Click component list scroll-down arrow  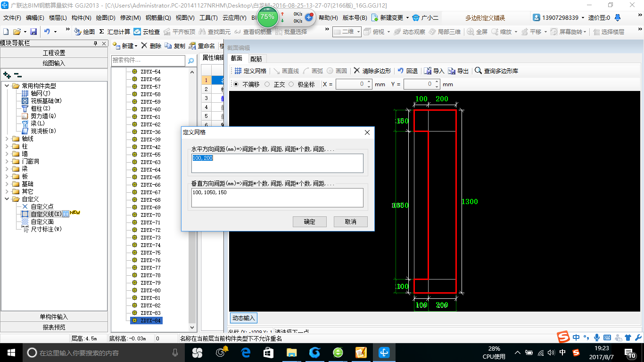click(192, 327)
